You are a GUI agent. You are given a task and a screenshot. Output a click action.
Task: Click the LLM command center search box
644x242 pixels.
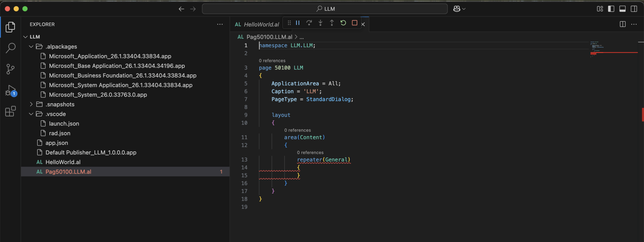click(x=325, y=9)
